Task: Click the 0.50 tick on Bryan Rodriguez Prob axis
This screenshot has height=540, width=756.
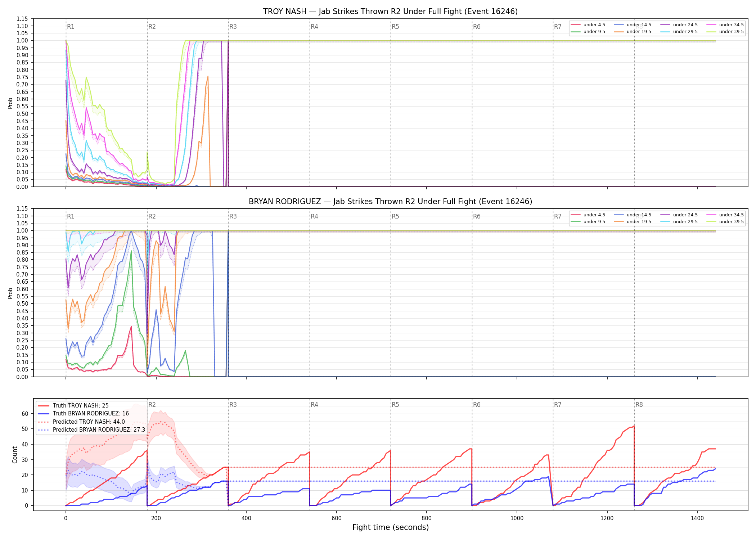Action: pos(22,304)
